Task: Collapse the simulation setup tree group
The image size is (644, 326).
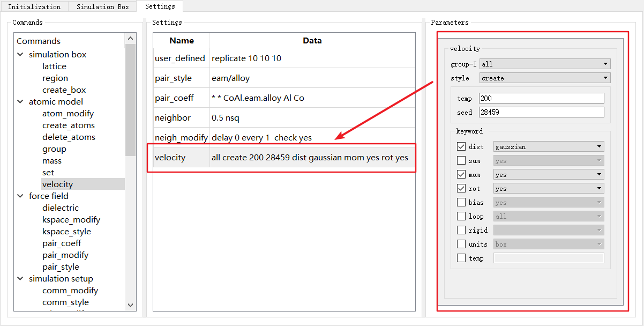Action: click(20, 279)
